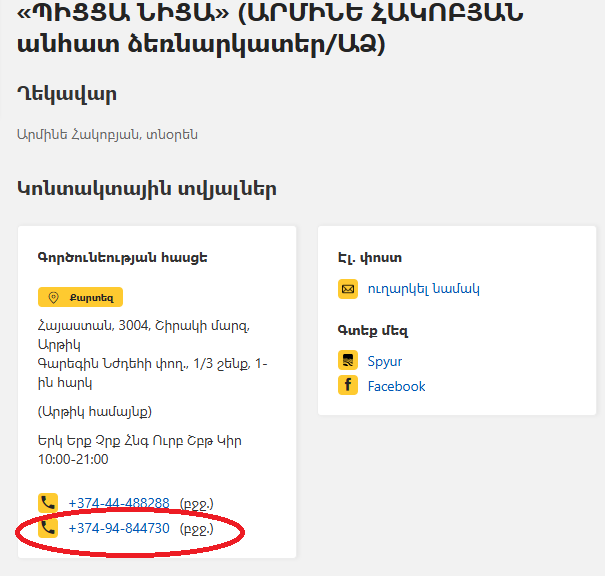Viewport: 605px width, 576px height.
Task: Click phone icon beside +374-44-488288
Action: click(48, 503)
